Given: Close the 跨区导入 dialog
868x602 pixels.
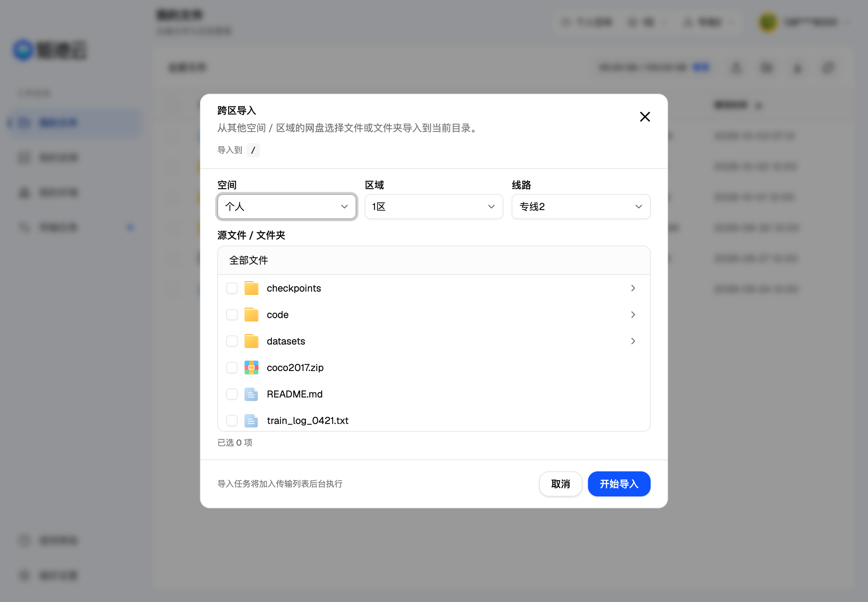Looking at the screenshot, I should 645,117.
